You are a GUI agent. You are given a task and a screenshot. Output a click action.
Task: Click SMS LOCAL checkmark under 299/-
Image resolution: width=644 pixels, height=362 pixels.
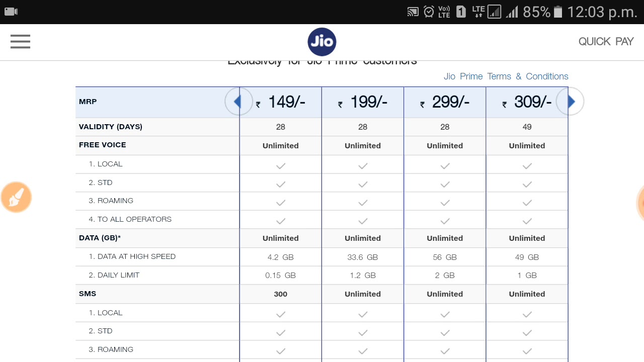click(x=445, y=314)
